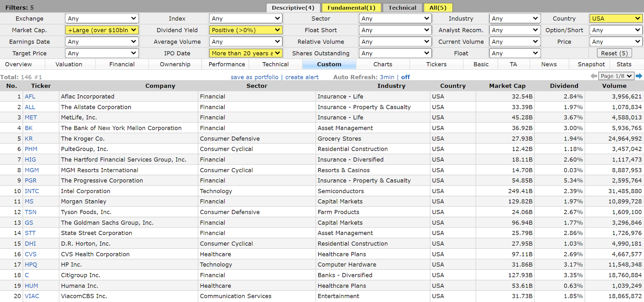Sort by the Ticker column header

tap(41, 86)
